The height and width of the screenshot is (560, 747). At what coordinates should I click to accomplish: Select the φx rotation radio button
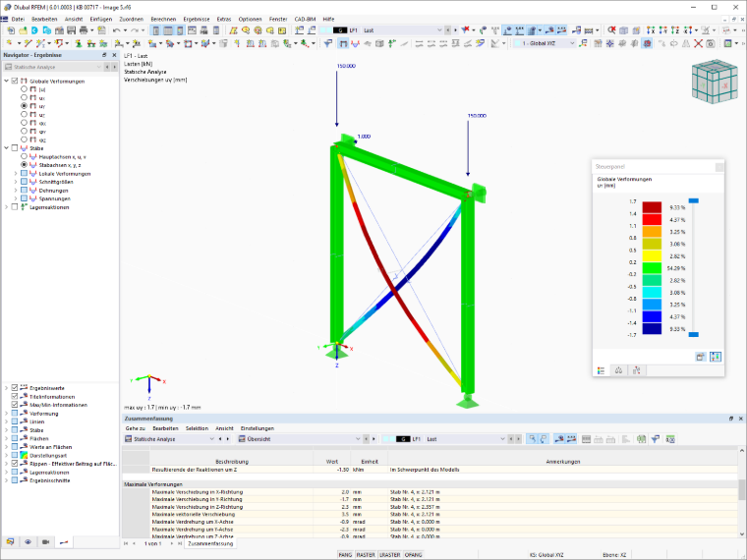(24, 123)
